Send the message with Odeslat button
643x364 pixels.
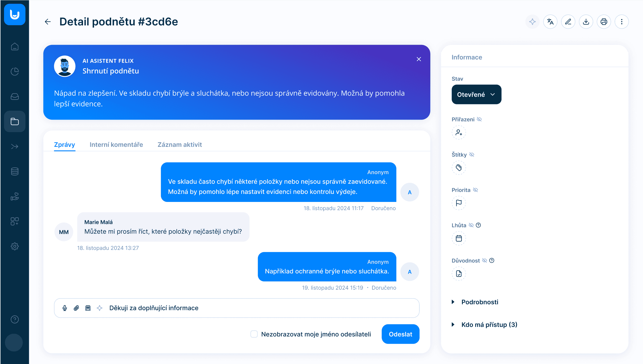click(400, 334)
